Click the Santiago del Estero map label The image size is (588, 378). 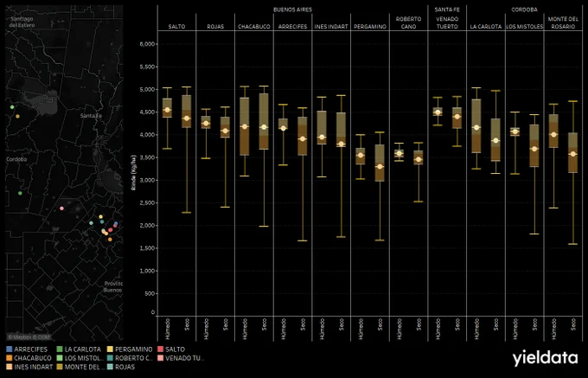point(22,22)
